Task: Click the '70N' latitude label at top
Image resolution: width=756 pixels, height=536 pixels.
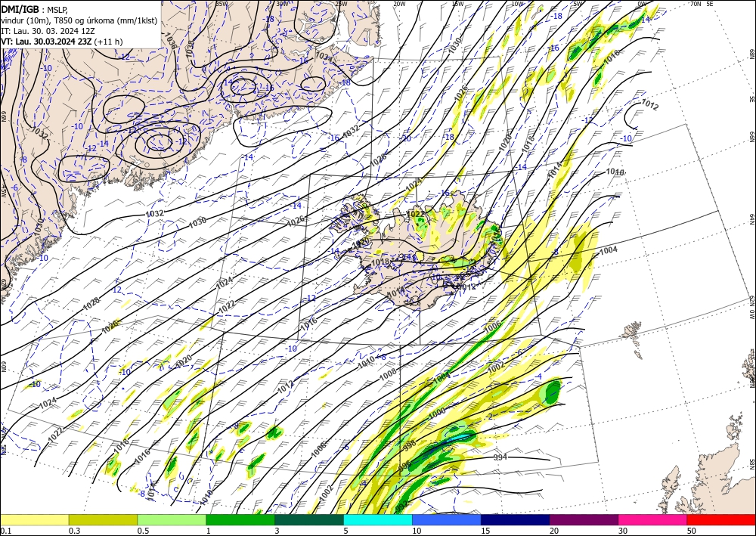Action: 696,4
